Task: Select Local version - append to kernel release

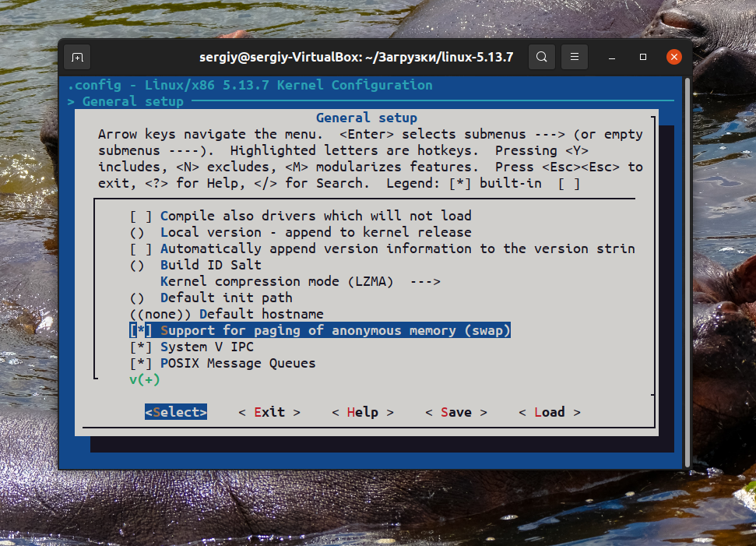Action: click(301, 232)
